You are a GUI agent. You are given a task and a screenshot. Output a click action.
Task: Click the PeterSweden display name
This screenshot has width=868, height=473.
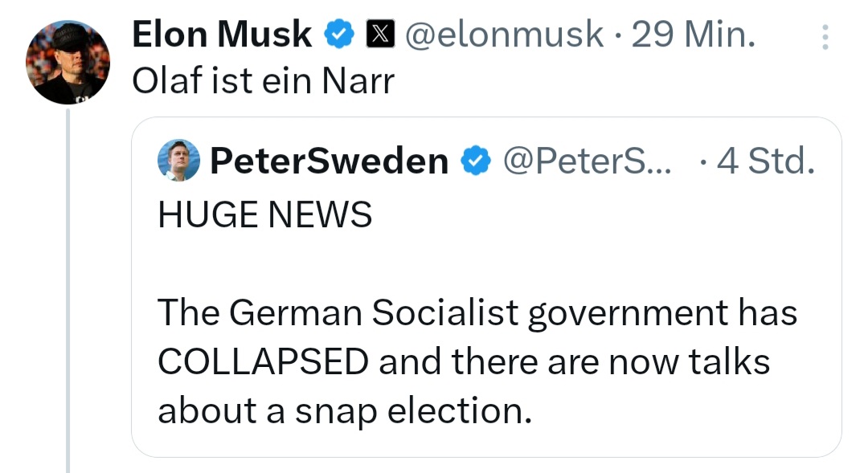pos(329,161)
